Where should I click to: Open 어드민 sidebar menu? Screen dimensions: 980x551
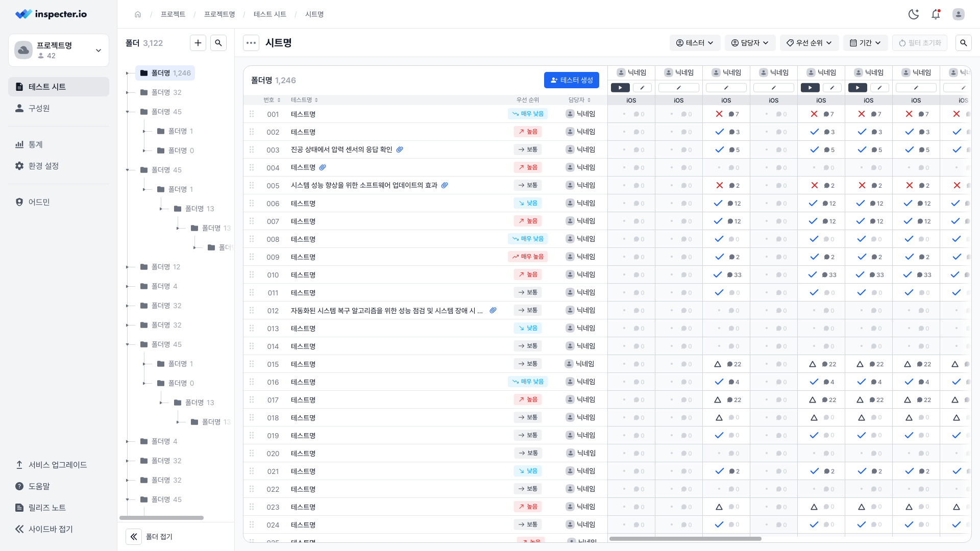[x=59, y=202]
